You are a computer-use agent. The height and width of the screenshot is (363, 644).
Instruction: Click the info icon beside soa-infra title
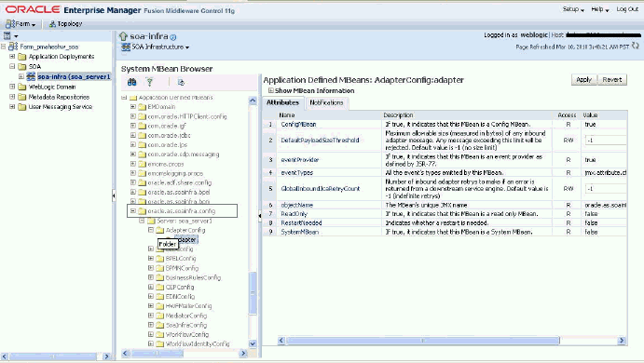point(173,37)
